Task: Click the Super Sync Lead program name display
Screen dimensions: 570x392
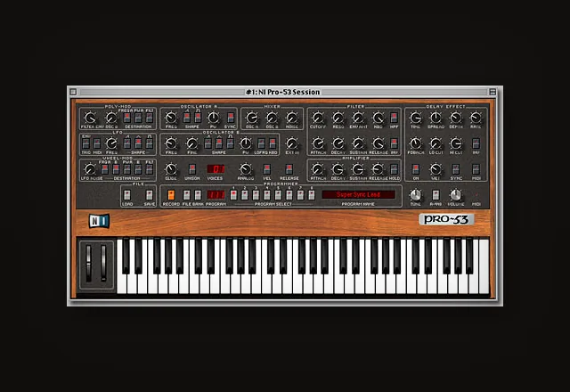Action: [358, 194]
